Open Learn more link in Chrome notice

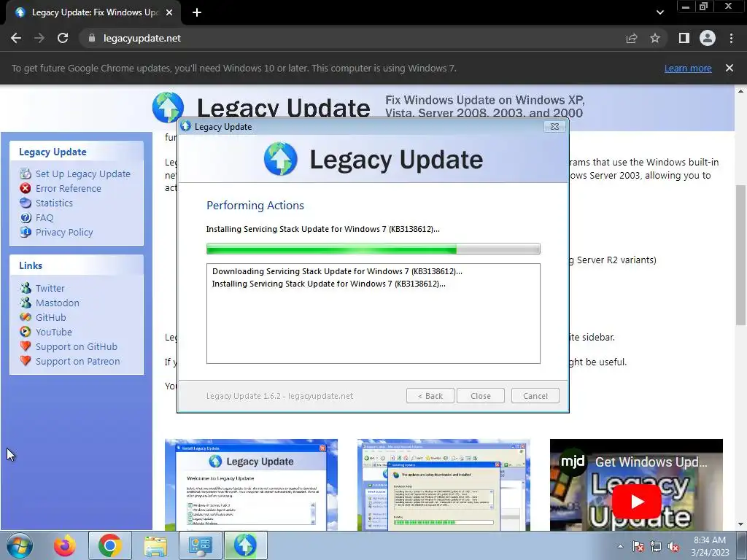(688, 68)
